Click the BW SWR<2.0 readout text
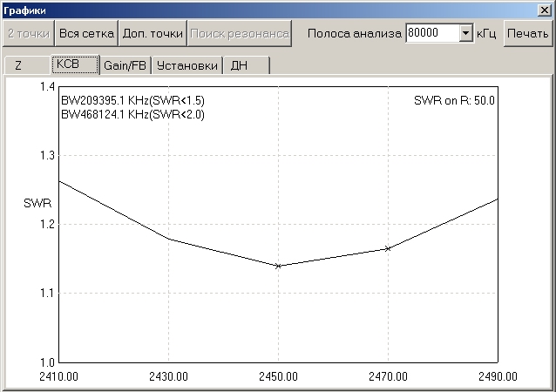This screenshot has width=556, height=392. point(132,114)
